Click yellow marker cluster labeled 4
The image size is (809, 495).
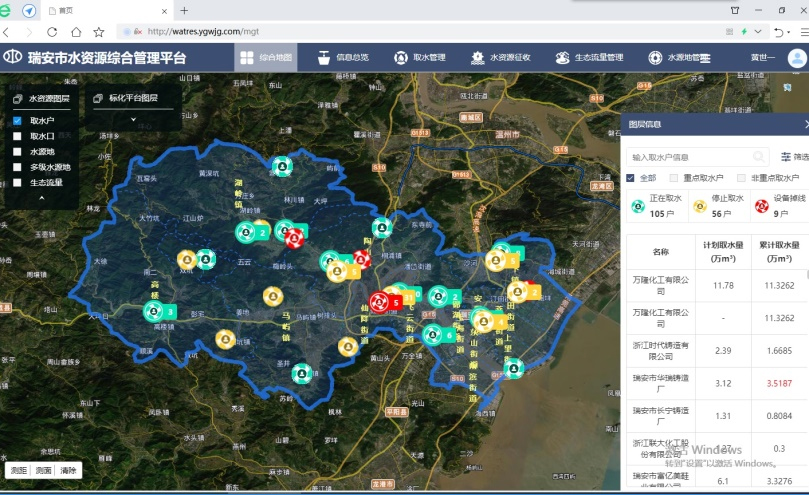[490, 323]
